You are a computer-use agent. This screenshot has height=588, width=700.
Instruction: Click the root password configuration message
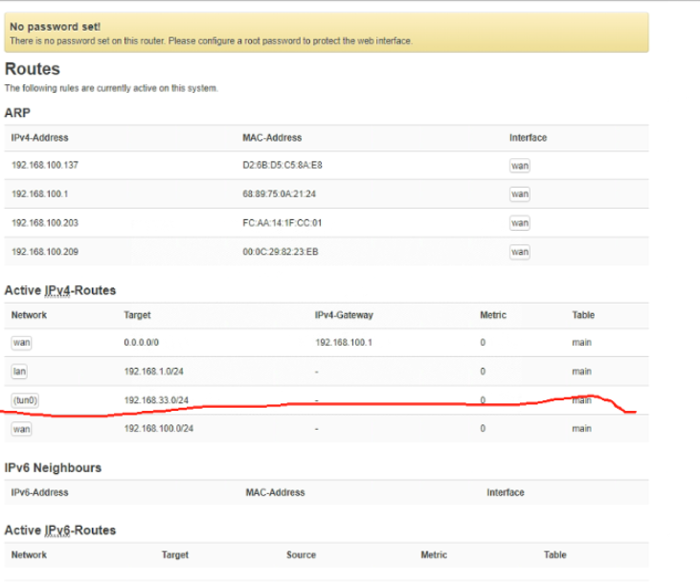click(211, 41)
